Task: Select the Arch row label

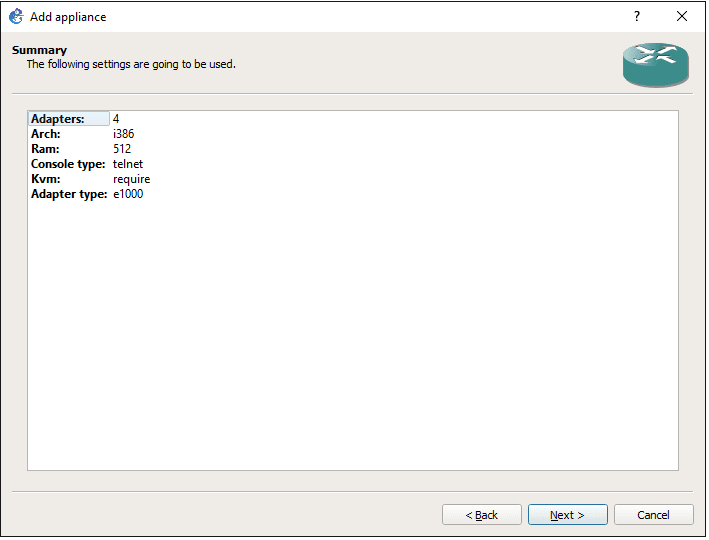Action: [46, 134]
